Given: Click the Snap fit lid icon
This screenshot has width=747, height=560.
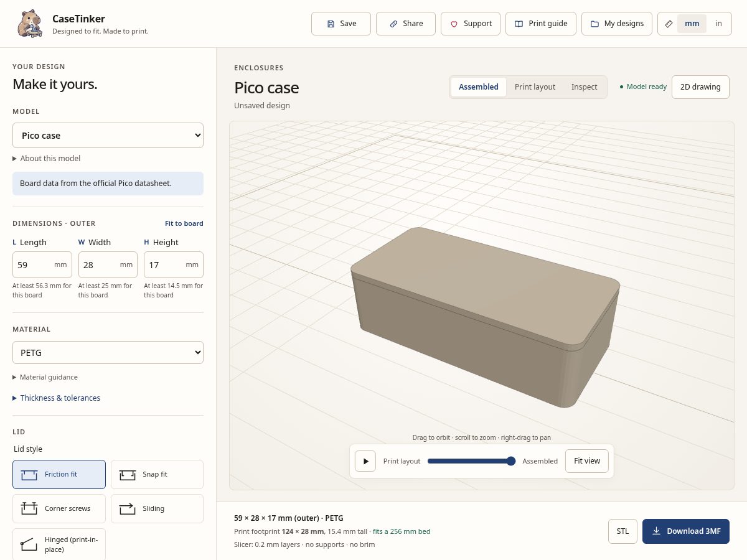Looking at the screenshot, I should [128, 475].
